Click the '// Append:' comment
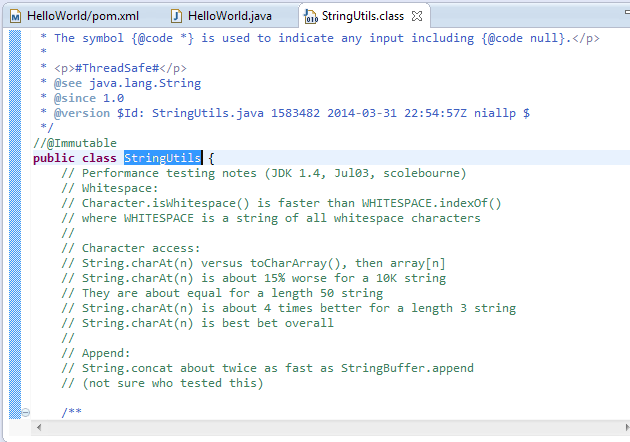630x442 pixels. click(96, 353)
